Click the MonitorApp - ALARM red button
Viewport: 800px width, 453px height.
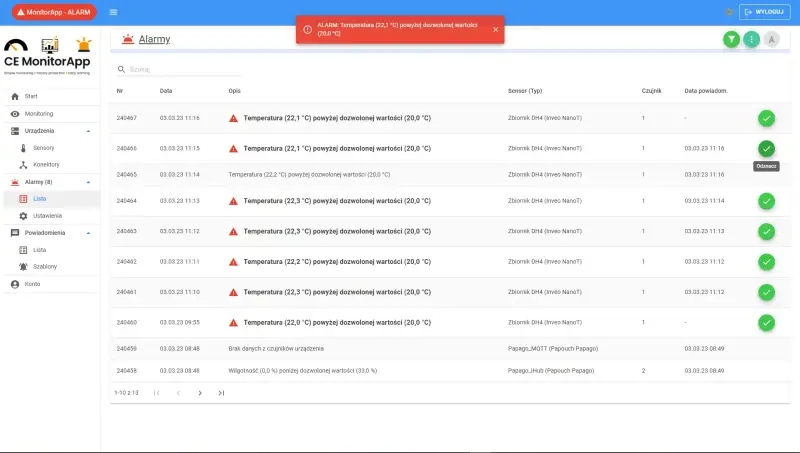[53, 12]
